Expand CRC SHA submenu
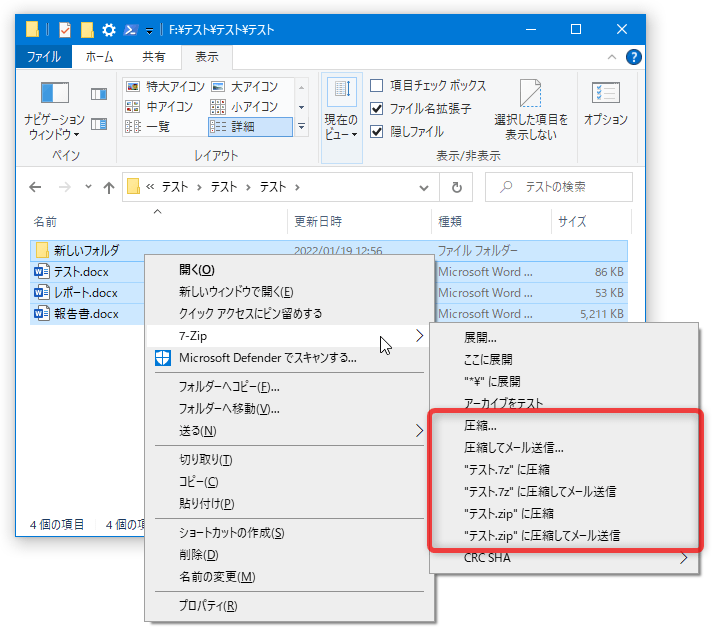This screenshot has width=712, height=636. [x=564, y=557]
